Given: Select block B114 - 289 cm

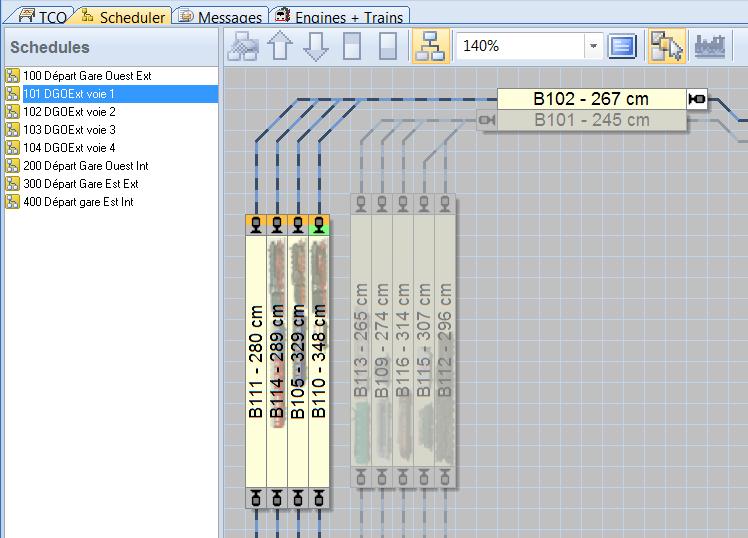Looking at the screenshot, I should (277, 362).
